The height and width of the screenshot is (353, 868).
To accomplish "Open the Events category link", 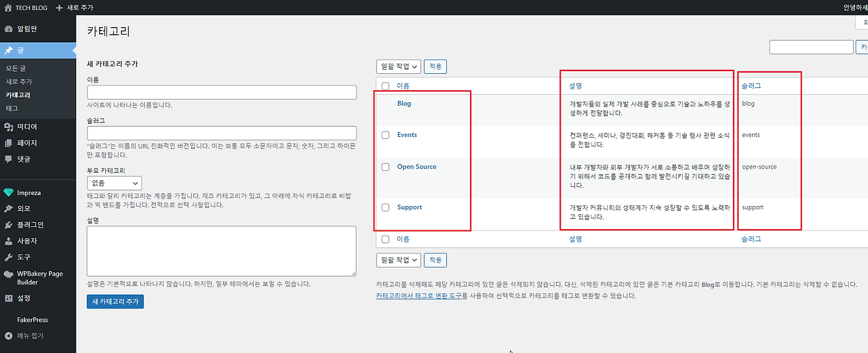I will click(407, 135).
